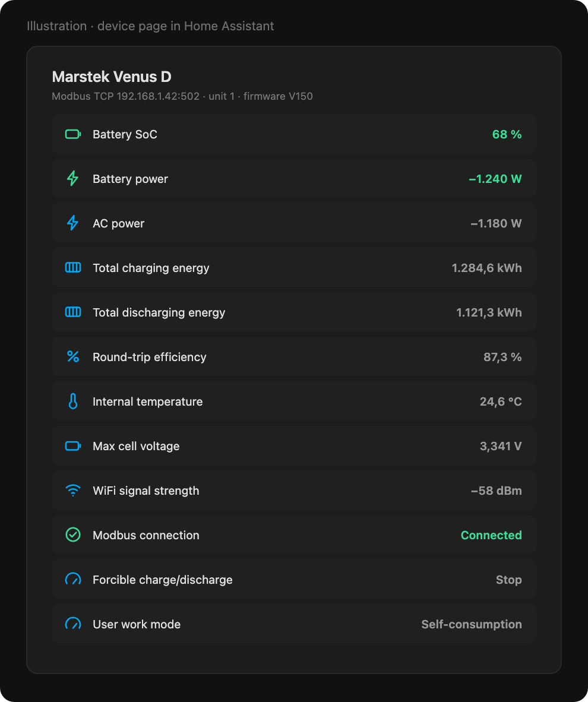Click the Battery power lightning icon
The height and width of the screenshot is (702, 588).
72,178
